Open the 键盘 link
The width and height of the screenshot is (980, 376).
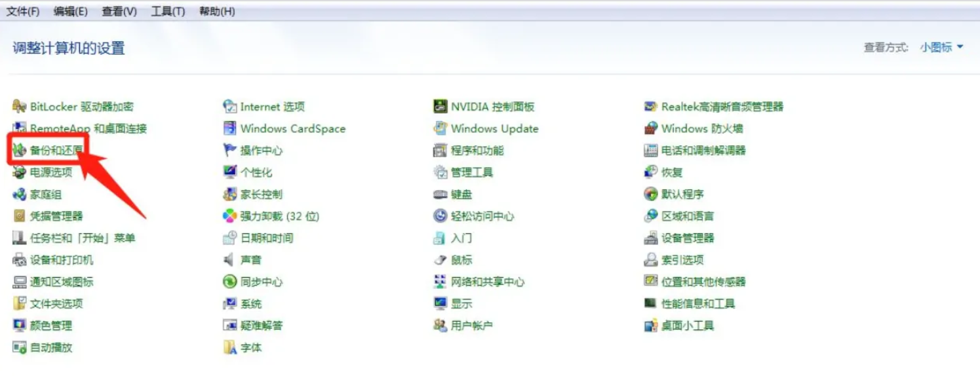pyautogui.click(x=461, y=195)
